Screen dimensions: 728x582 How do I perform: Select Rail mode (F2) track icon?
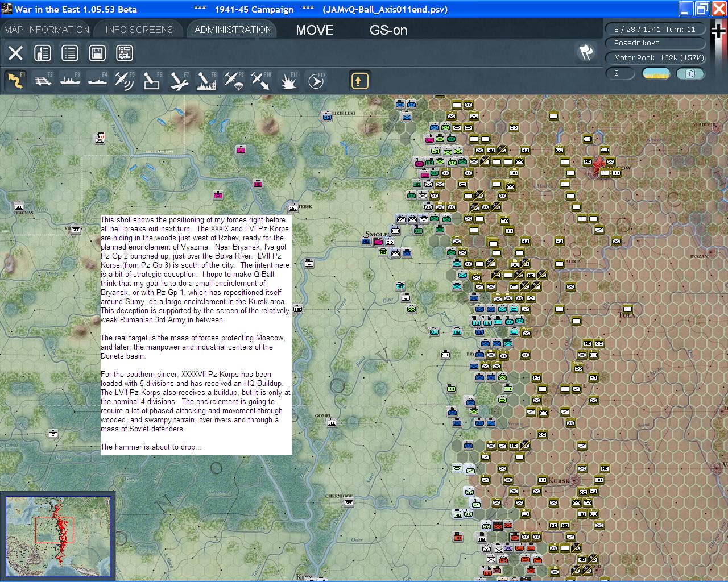pos(43,81)
